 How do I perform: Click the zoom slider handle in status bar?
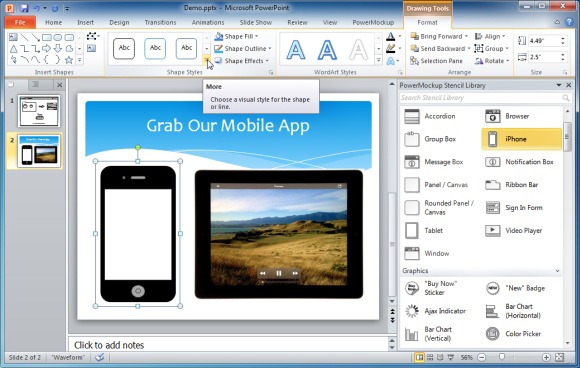point(502,357)
